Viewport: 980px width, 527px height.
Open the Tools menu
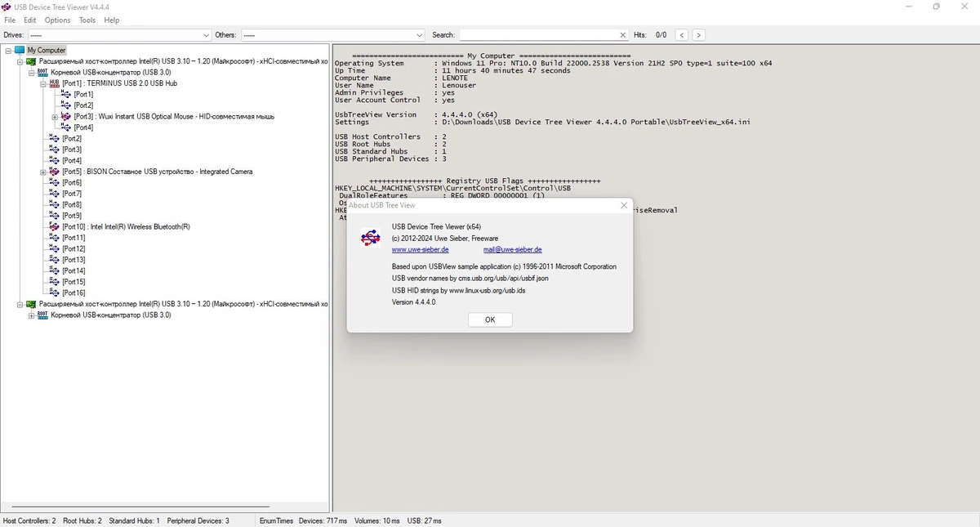(87, 20)
